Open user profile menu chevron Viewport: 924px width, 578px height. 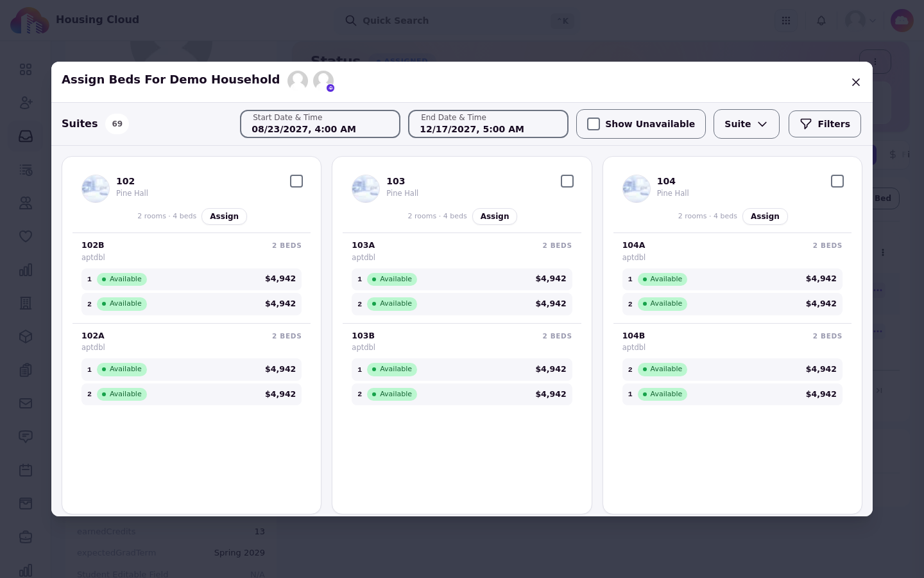pyautogui.click(x=873, y=21)
